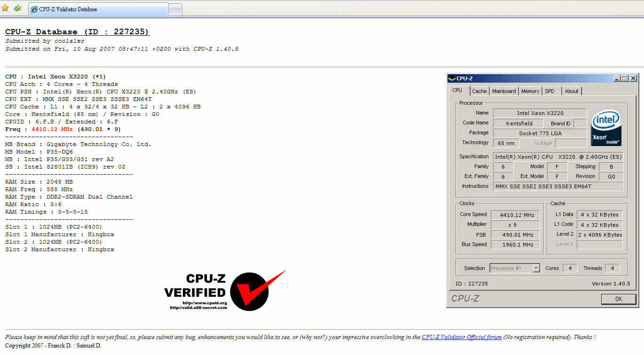Click the Cores count field showing 4
Image resolution: width=644 pixels, height=355 pixels.
[x=570, y=268]
